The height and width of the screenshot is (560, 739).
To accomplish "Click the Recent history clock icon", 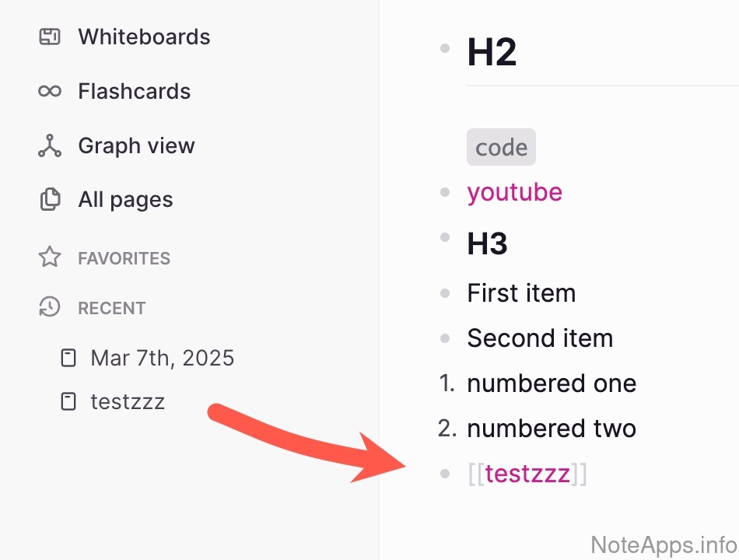I will (x=50, y=307).
